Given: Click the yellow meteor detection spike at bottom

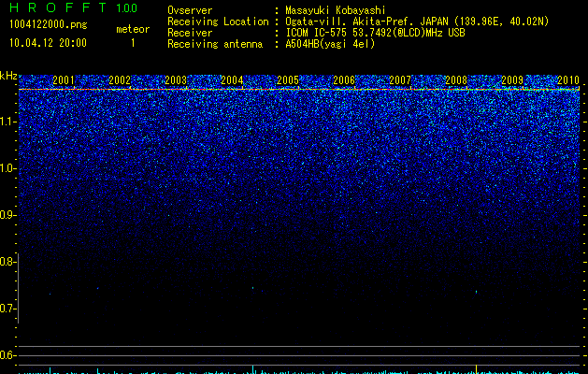Looking at the screenshot, I should point(476,368).
